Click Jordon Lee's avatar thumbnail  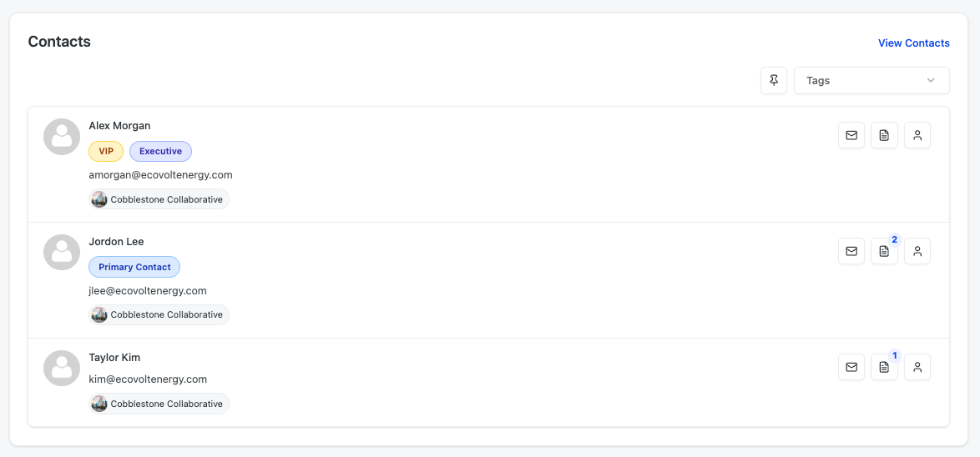(62, 252)
